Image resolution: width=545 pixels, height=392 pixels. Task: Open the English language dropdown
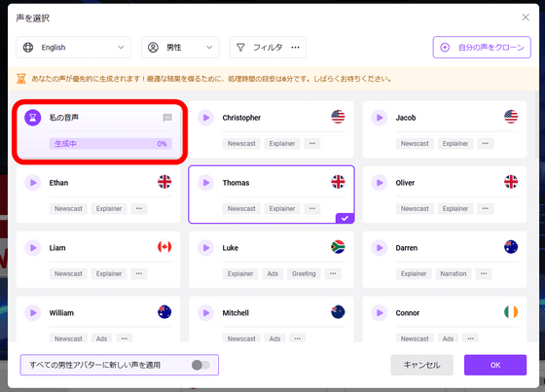73,48
